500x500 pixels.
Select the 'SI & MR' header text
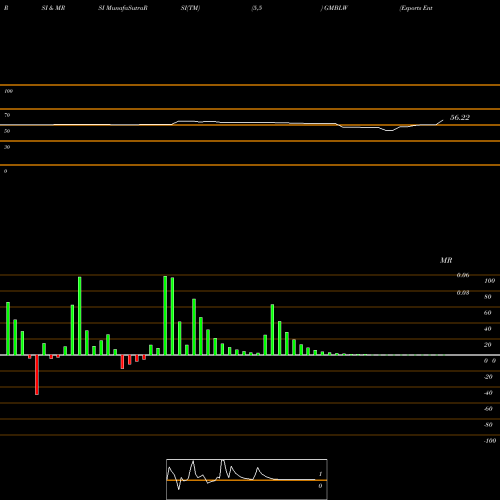point(53,8)
